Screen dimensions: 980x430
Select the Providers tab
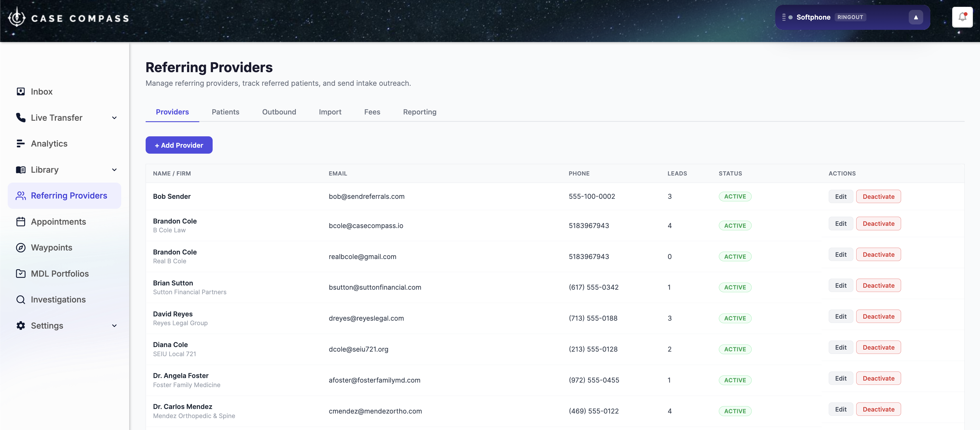point(172,112)
